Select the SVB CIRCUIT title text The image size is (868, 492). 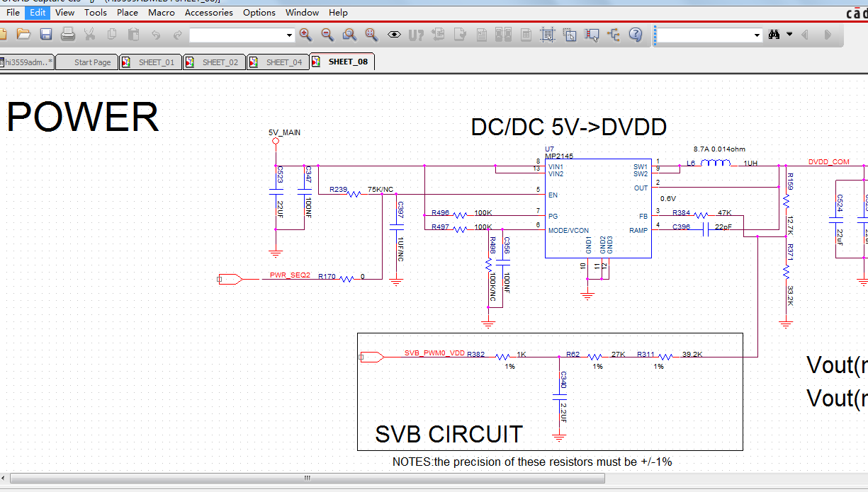(449, 434)
